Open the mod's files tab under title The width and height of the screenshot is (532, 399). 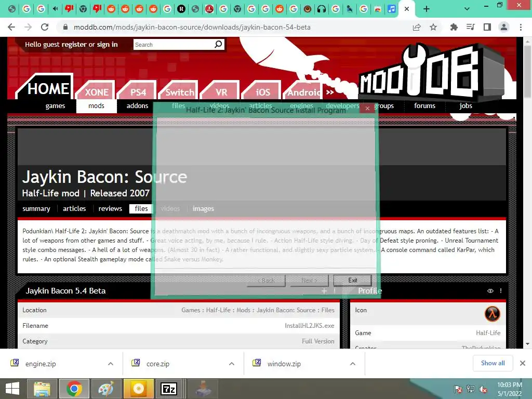pos(141,209)
